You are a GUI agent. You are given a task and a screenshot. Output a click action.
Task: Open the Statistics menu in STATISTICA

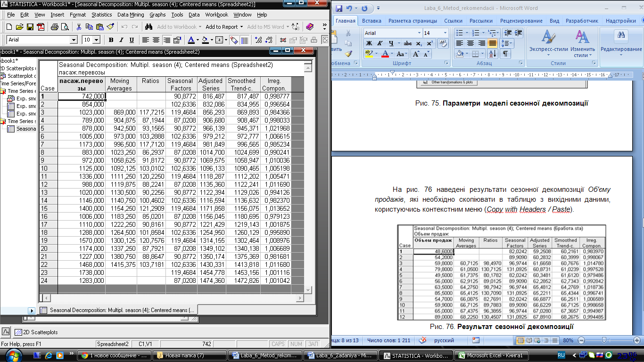tap(102, 15)
